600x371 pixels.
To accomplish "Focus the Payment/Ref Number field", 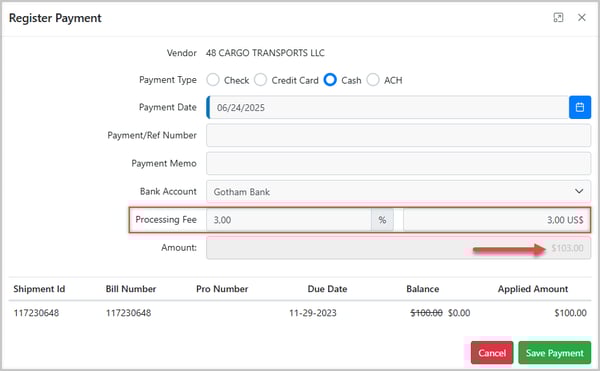I will [398, 135].
